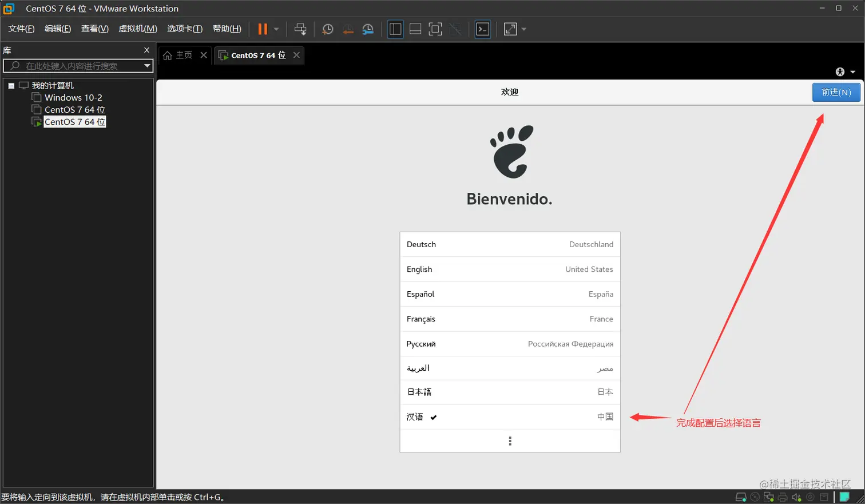Choose 汉语 中国 language option
Viewport: 865px width, 504px height.
(x=510, y=417)
